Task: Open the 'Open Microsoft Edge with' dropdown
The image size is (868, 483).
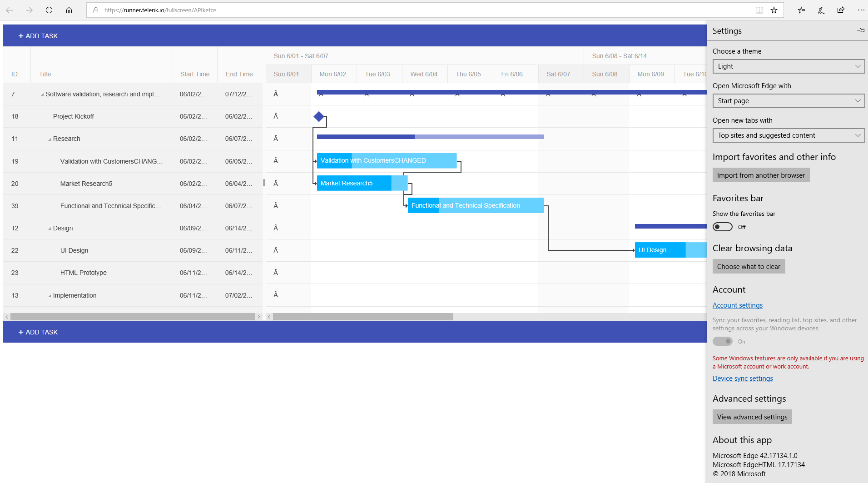Action: click(x=788, y=100)
